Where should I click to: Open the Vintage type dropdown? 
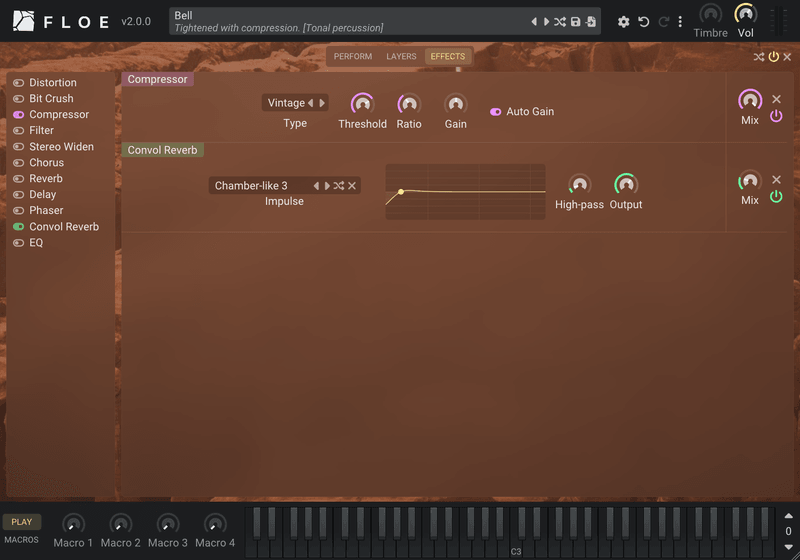pos(286,103)
